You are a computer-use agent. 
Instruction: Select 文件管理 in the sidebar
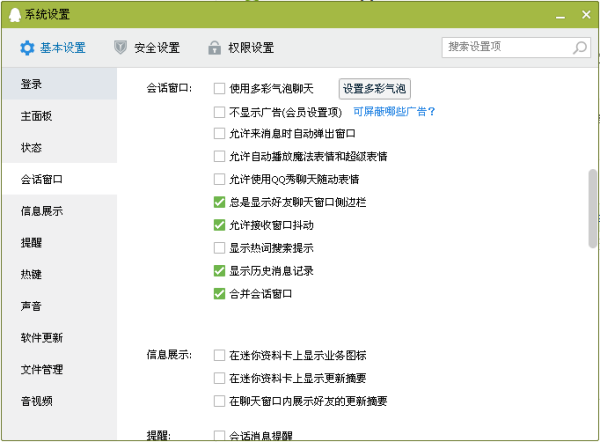point(59,369)
